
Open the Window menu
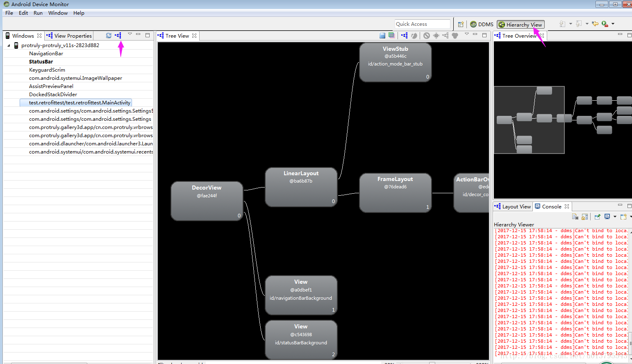point(58,13)
